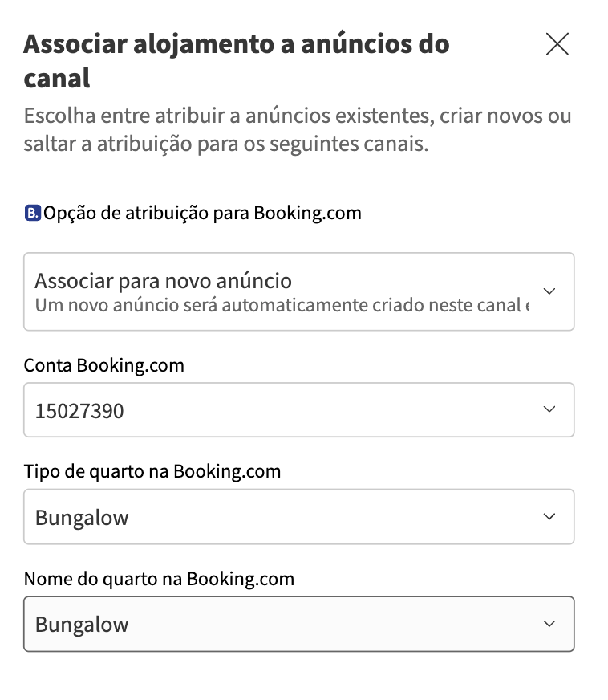
Task: Select the account number 15027390 text
Action: (x=79, y=411)
